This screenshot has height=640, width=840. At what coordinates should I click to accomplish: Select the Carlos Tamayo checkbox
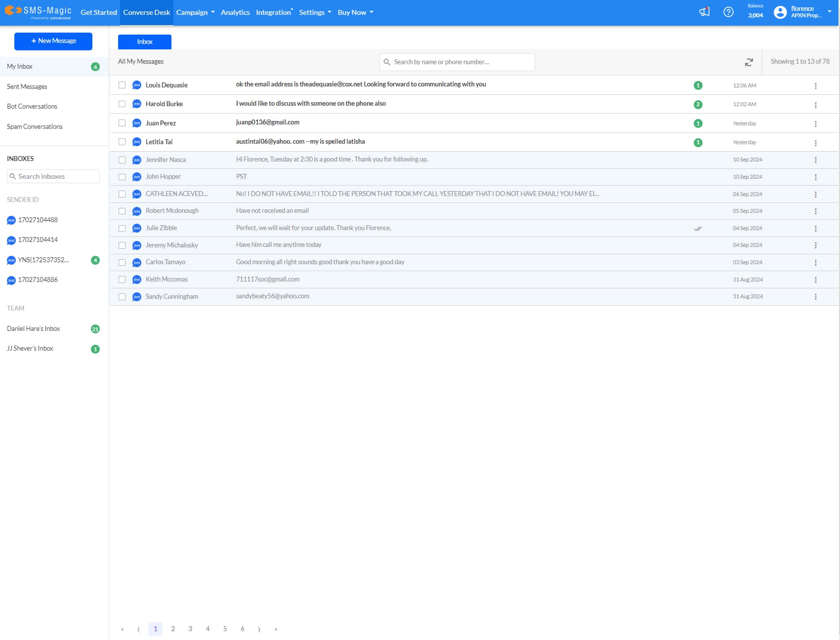(x=122, y=262)
